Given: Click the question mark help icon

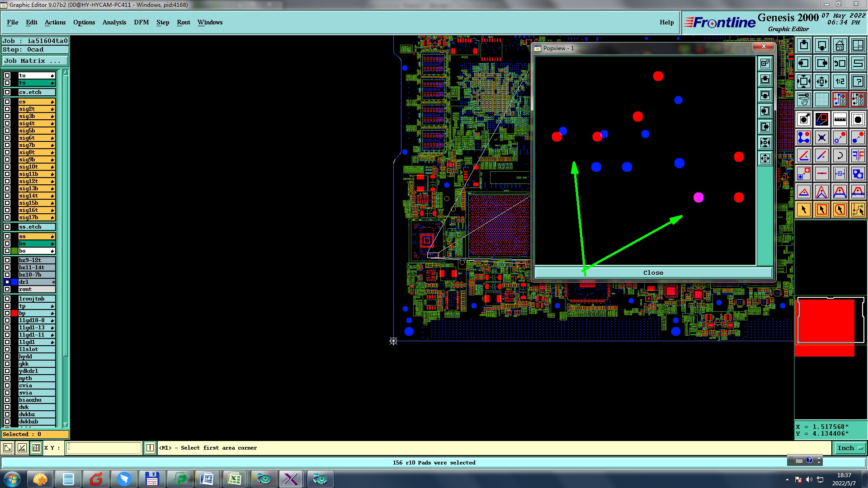Looking at the screenshot, I should 858,81.
